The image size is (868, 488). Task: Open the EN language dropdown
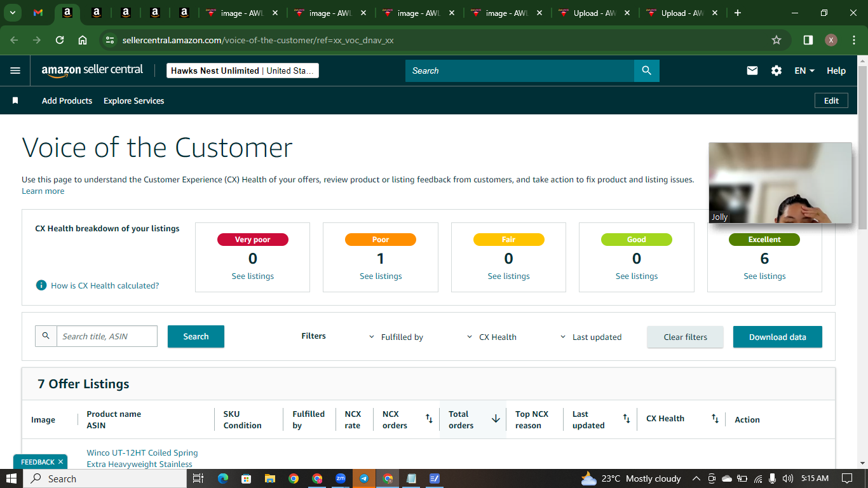coord(804,71)
